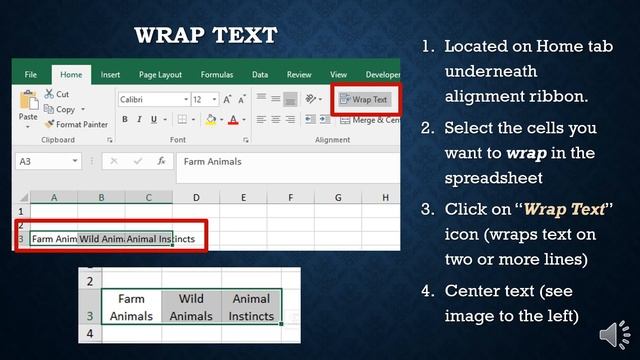The height and width of the screenshot is (360, 640).
Task: Apply red font color A
Action: (x=233, y=120)
